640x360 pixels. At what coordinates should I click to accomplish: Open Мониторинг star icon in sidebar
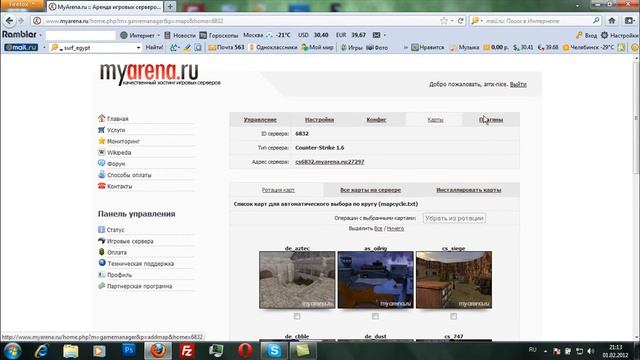tap(102, 141)
